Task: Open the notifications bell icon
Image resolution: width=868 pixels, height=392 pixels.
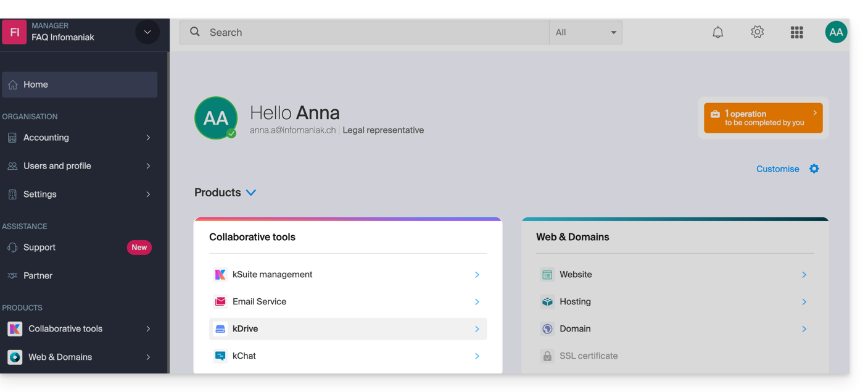Action: click(717, 33)
